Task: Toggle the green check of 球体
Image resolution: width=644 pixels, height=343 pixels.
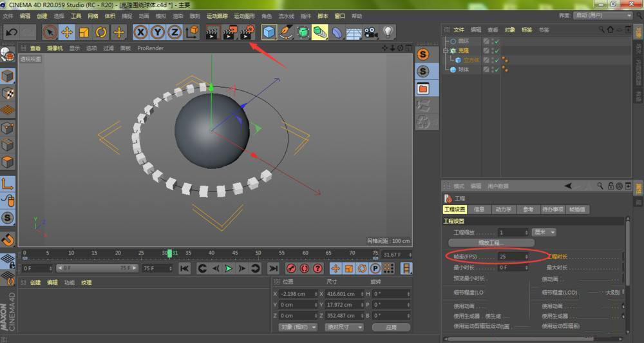Action: click(497, 70)
